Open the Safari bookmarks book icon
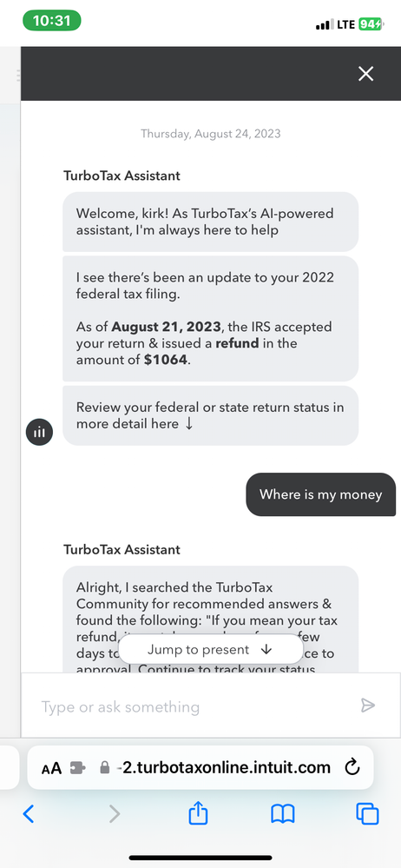 pos(283,814)
